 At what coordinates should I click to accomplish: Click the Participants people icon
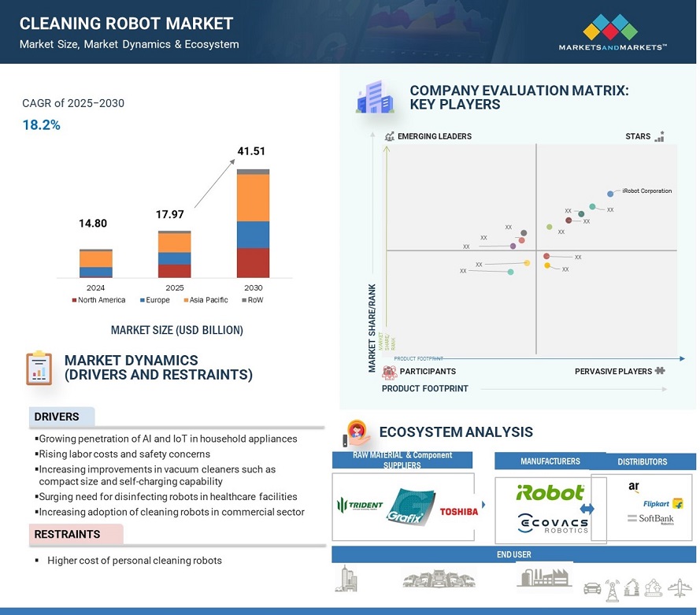pos(388,371)
